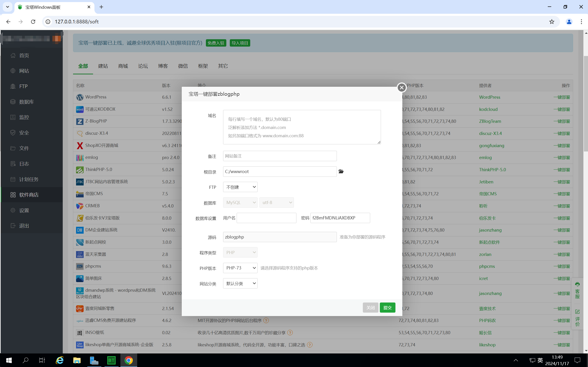
Task: Open the 计划任务 sidebar item
Action: (29, 179)
